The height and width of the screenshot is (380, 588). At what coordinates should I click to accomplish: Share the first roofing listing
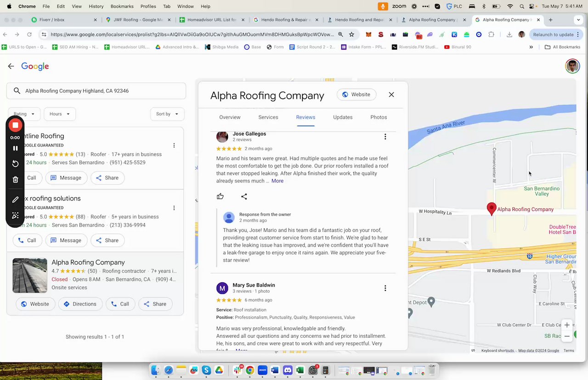tap(107, 178)
